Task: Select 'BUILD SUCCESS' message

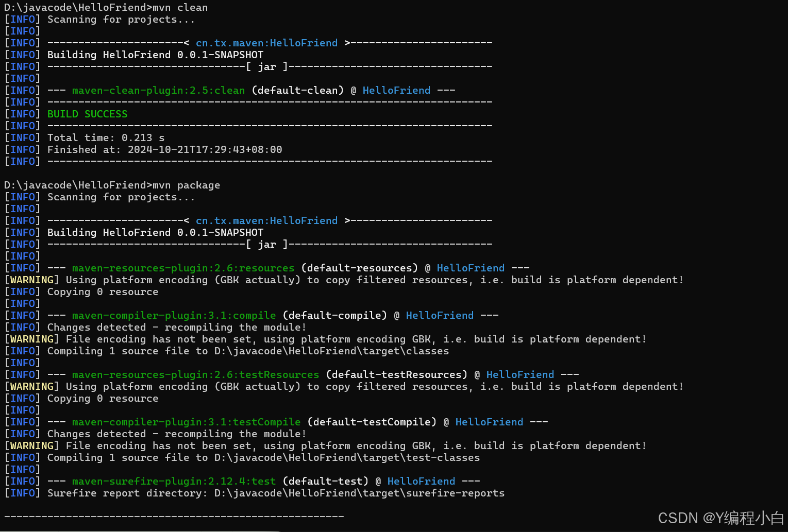Action: 87,114
